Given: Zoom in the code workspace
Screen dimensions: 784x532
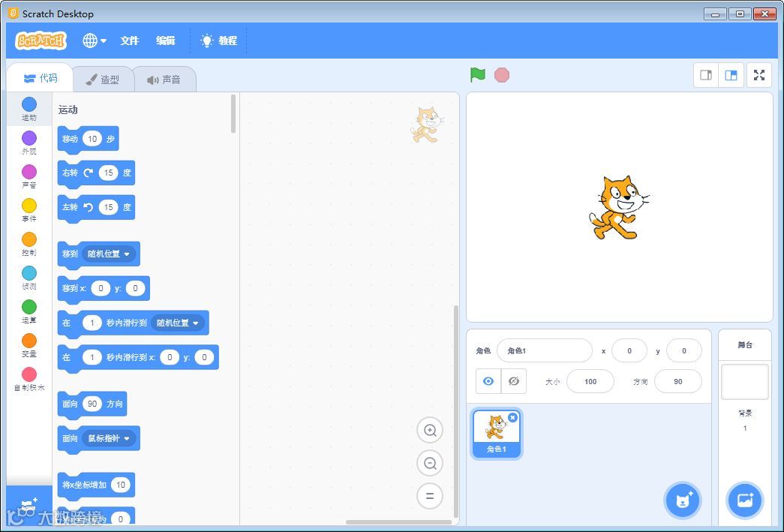Looking at the screenshot, I should 429,430.
